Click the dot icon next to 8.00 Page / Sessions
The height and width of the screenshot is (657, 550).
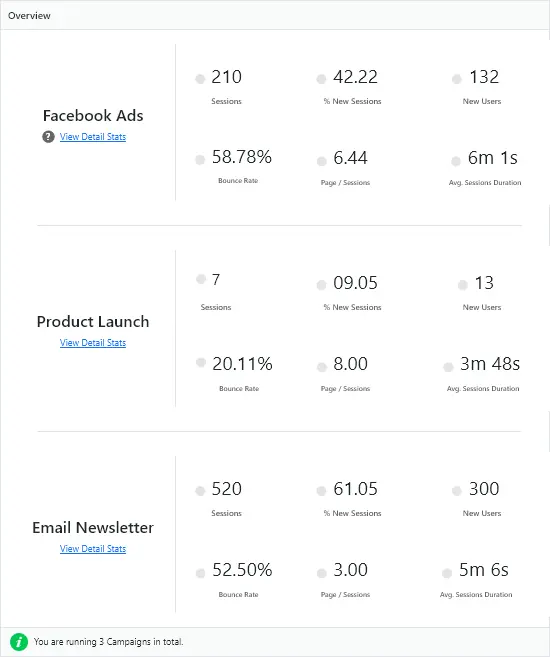pos(322,367)
